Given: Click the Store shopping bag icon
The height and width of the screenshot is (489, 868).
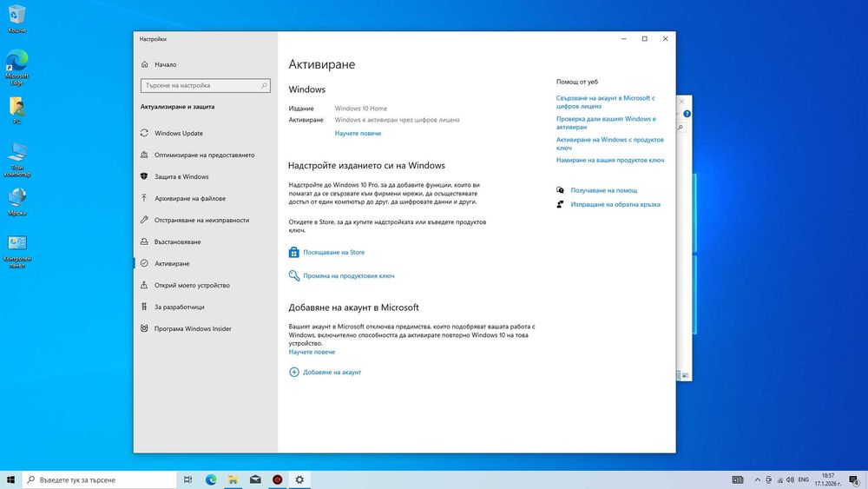Looking at the screenshot, I should pyautogui.click(x=294, y=252).
